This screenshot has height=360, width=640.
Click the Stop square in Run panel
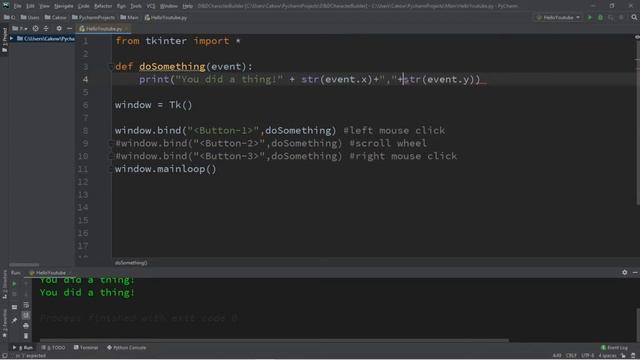coord(14,294)
